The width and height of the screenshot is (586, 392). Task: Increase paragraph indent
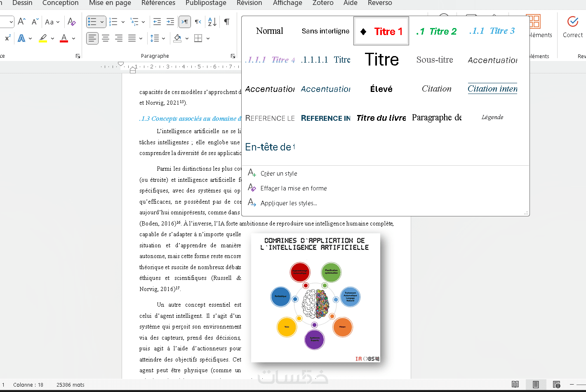(170, 22)
